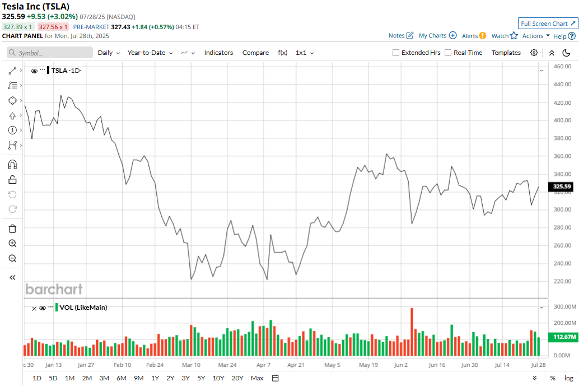Image resolution: width=588 pixels, height=391 pixels.
Task: Undo the last chart action
Action: 12,194
